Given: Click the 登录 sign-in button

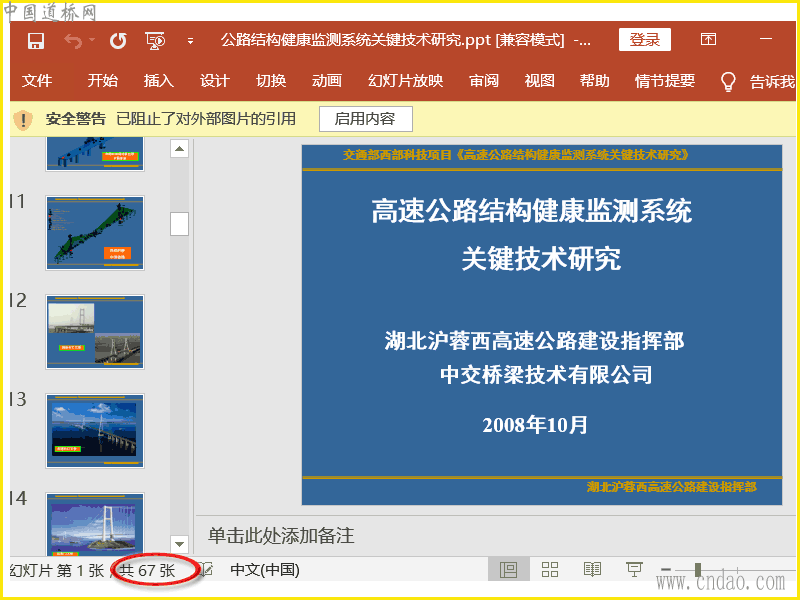Looking at the screenshot, I should [x=644, y=40].
